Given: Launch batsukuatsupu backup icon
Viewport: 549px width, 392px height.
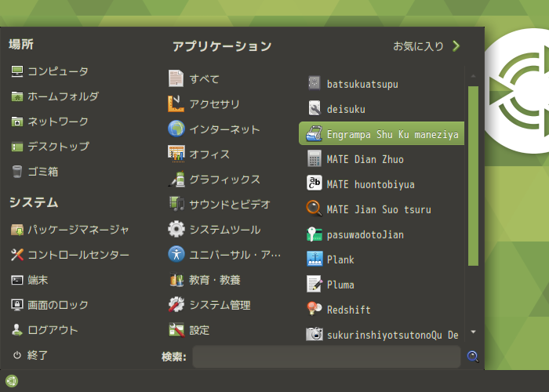Looking at the screenshot, I should click(314, 83).
